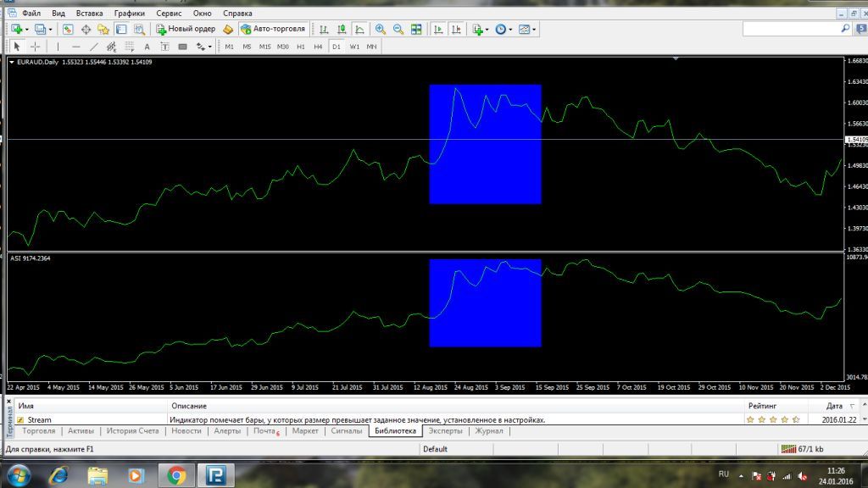This screenshot has width=868, height=488.
Task: Open the Сервис menu
Action: point(169,13)
